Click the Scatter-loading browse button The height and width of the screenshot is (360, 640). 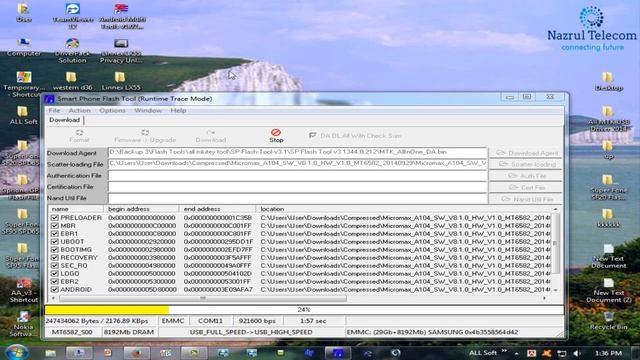coord(527,164)
